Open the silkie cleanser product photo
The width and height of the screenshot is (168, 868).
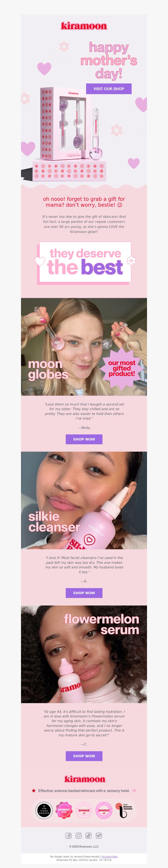(x=84, y=500)
